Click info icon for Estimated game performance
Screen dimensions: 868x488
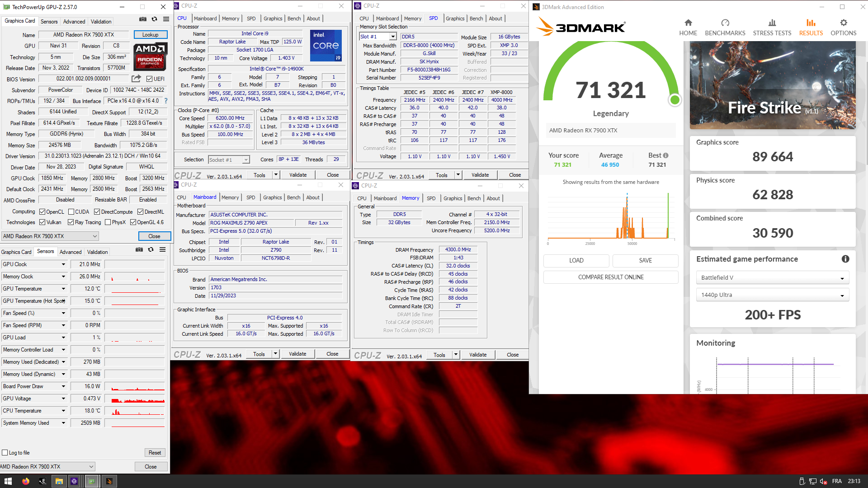point(845,259)
